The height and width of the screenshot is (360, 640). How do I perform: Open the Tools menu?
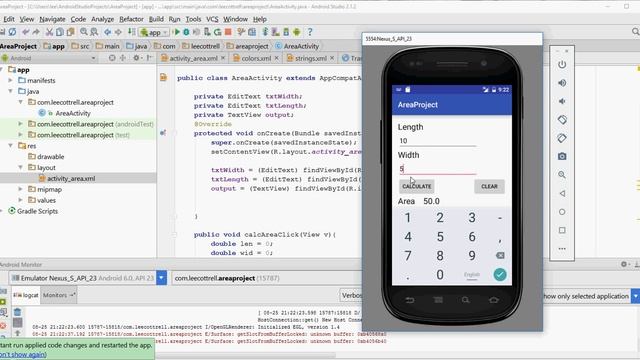pyautogui.click(x=193, y=19)
